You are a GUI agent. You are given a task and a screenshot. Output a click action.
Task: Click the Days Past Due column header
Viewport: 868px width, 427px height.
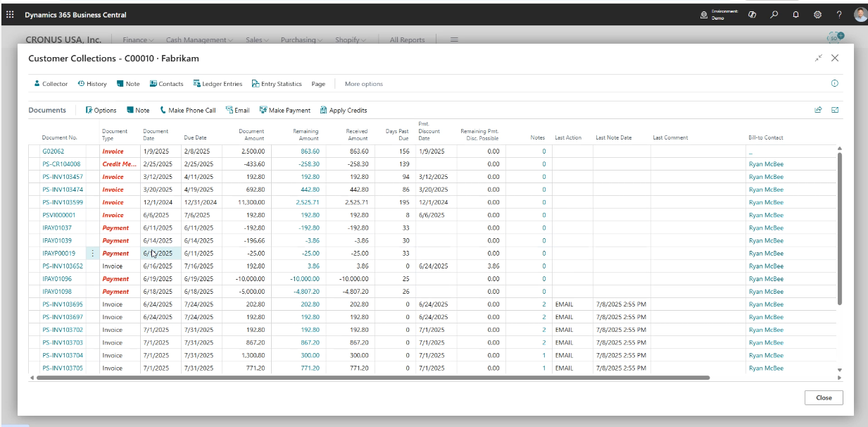click(x=397, y=134)
